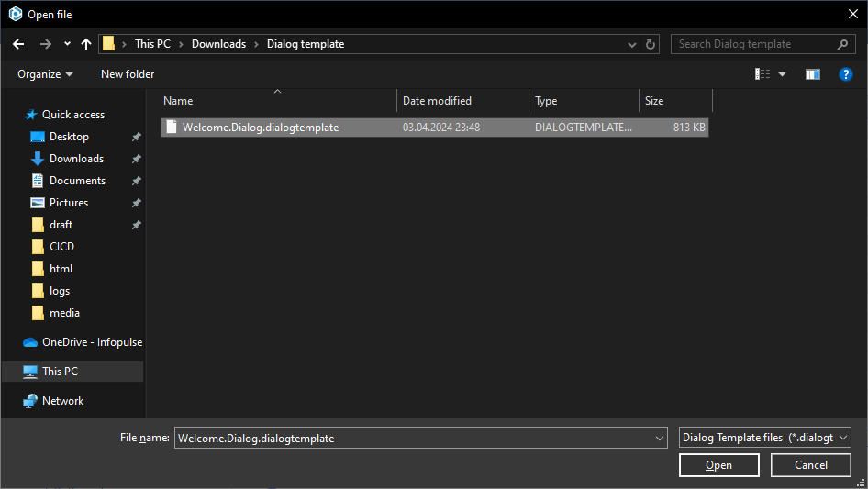Expand address bar previous locations
The image size is (868, 489).
click(x=631, y=44)
